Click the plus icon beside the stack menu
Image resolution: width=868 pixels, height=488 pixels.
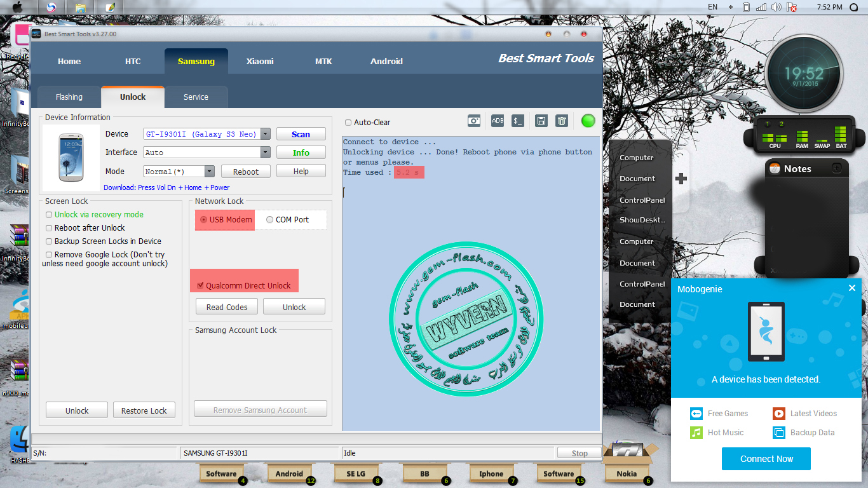[x=681, y=179]
